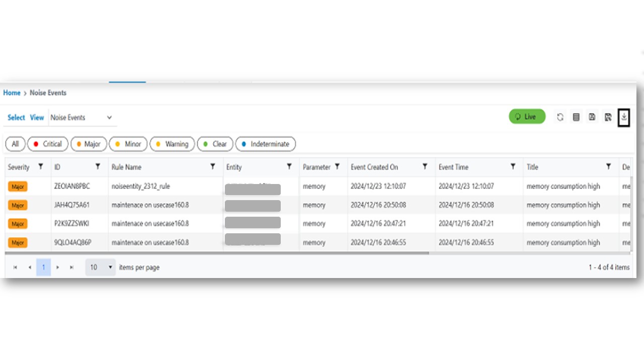Open the Parameter column filter
The image size is (644, 362).
coord(338,166)
